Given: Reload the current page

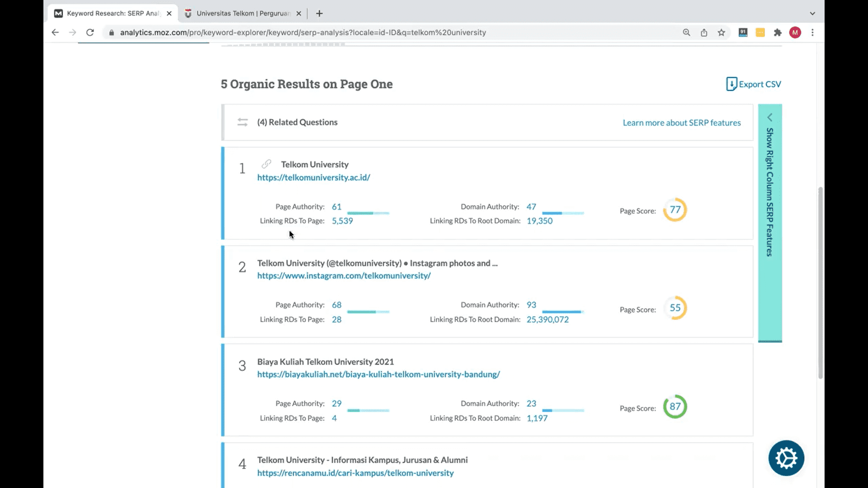Looking at the screenshot, I should (x=90, y=33).
